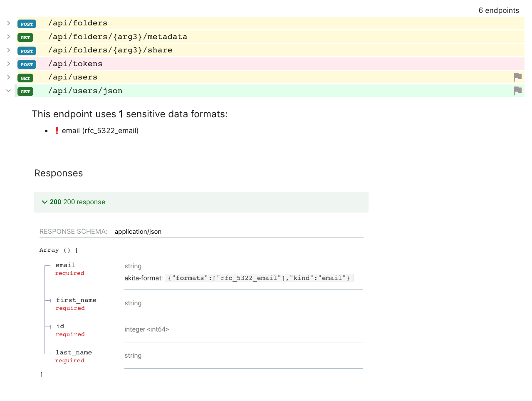532x401 pixels.
Task: Open the /api/users endpoint row
Action: coord(270,77)
